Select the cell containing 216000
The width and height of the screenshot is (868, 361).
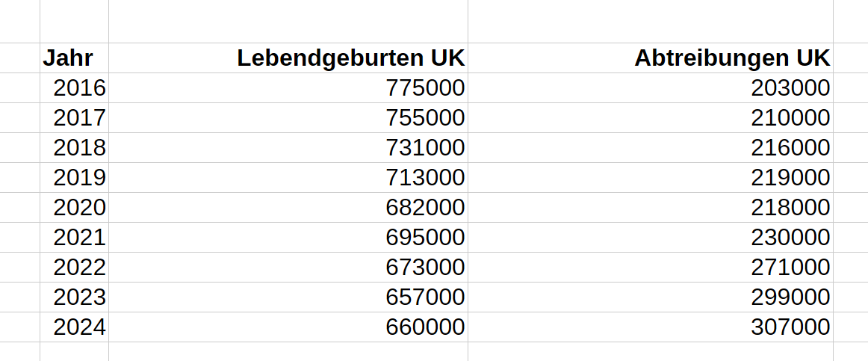(791, 148)
